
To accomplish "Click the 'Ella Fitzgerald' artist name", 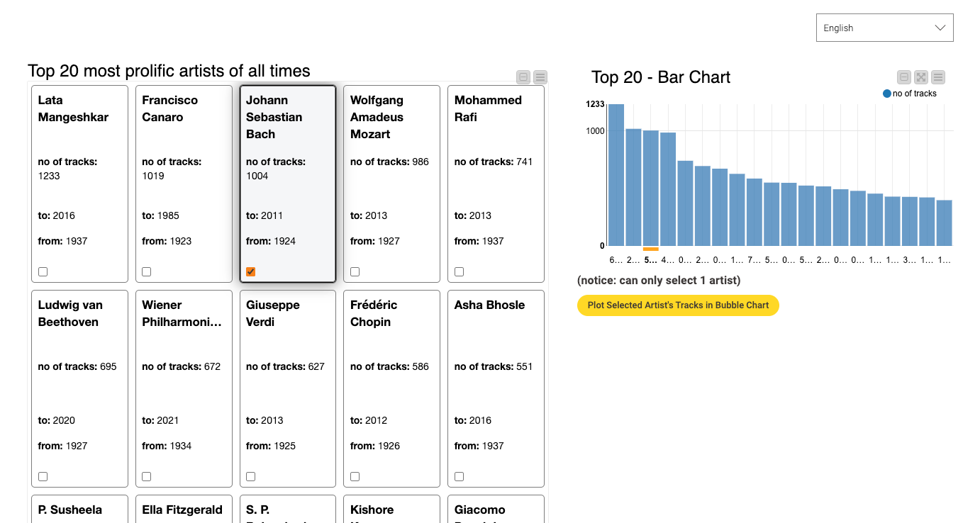I will pos(182,510).
